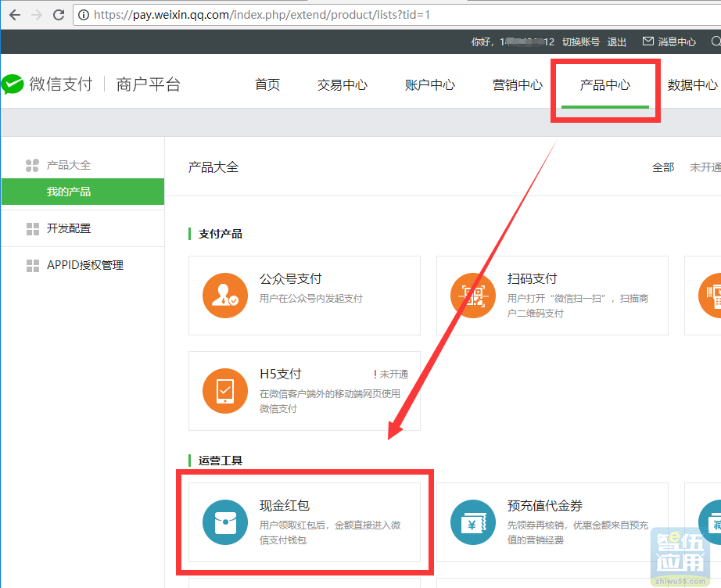The width and height of the screenshot is (721, 588).
Task: Open the 现金红包 product card title
Action: coord(285,506)
